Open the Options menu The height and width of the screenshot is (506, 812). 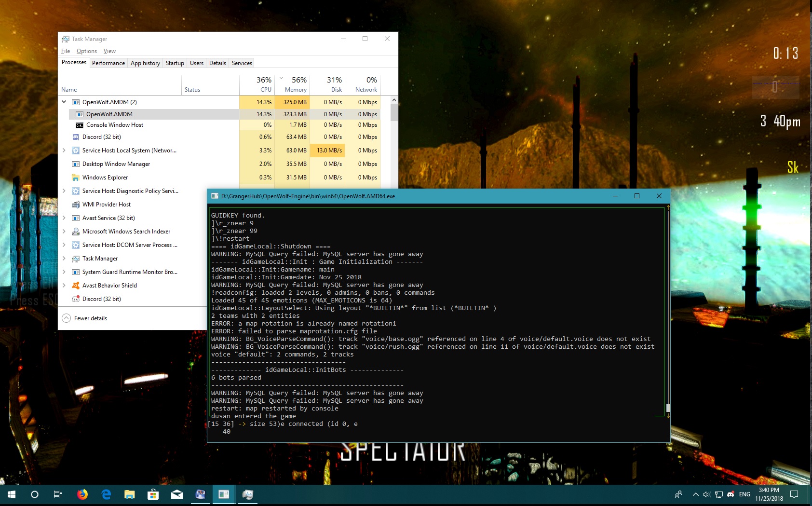click(x=86, y=51)
